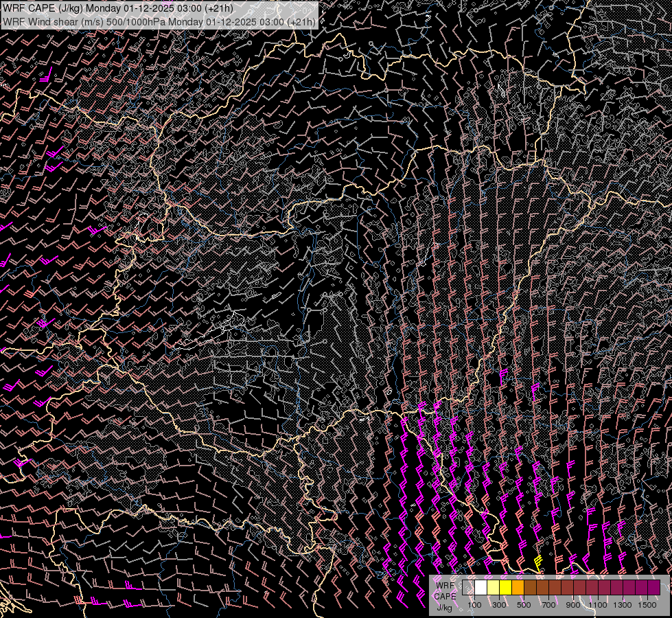Select the pale yellow CAPE legend swatch
This screenshot has width=672, height=618.
[x=494, y=587]
